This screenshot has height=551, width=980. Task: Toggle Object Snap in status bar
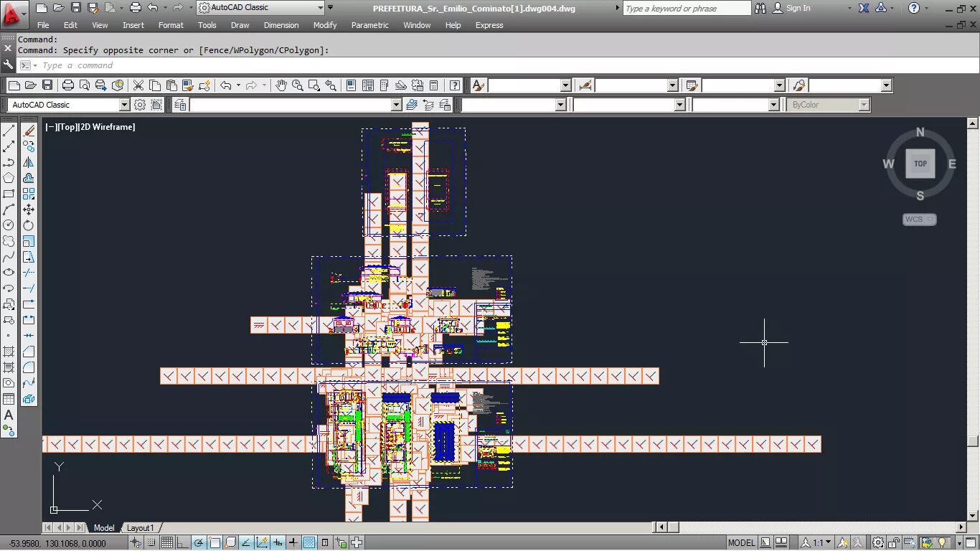(x=214, y=542)
